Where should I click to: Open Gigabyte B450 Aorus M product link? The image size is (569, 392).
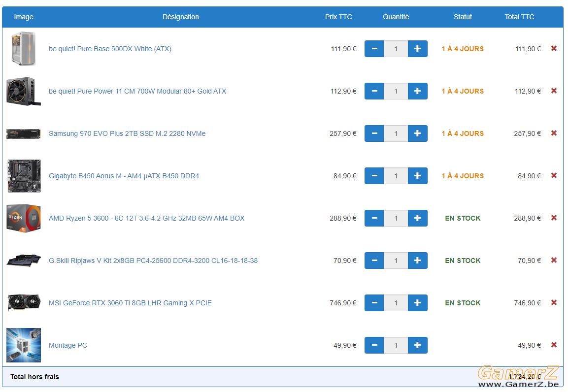[124, 176]
